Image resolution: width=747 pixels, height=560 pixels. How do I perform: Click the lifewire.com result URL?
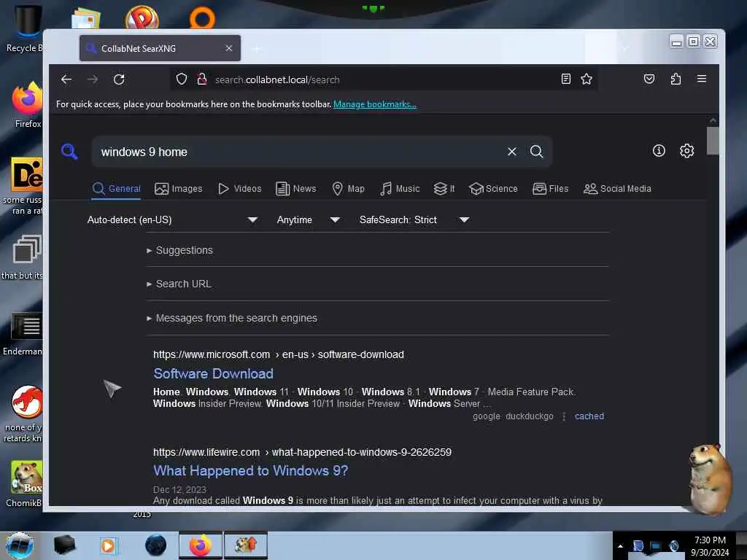(x=302, y=452)
